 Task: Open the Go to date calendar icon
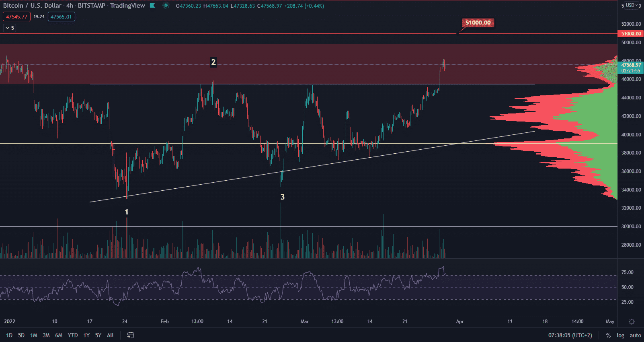click(130, 335)
